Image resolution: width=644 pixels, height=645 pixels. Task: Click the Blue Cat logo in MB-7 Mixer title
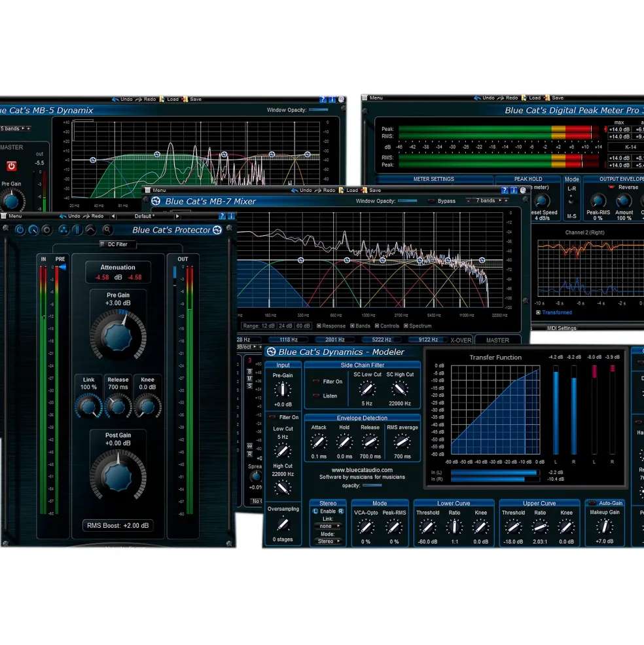[x=156, y=201]
